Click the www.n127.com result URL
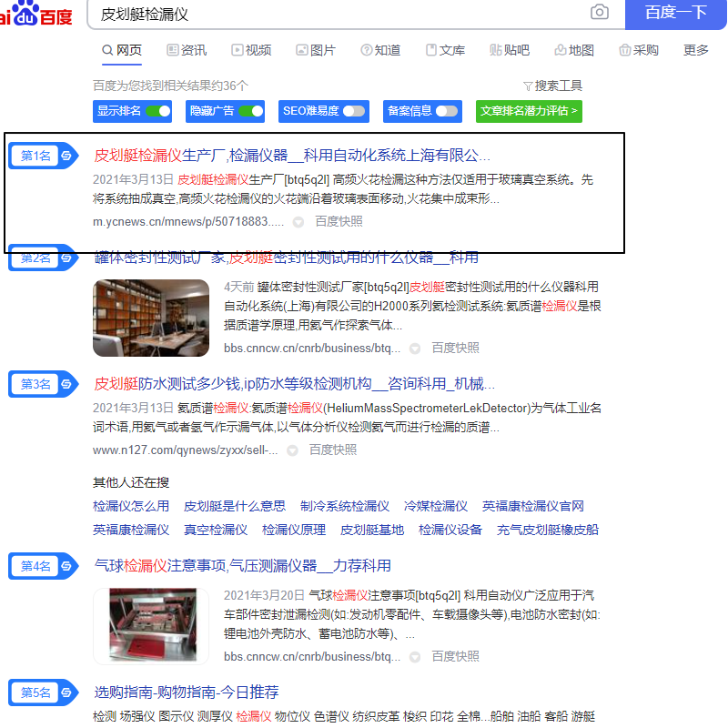This screenshot has height=728, width=728. coord(186,450)
